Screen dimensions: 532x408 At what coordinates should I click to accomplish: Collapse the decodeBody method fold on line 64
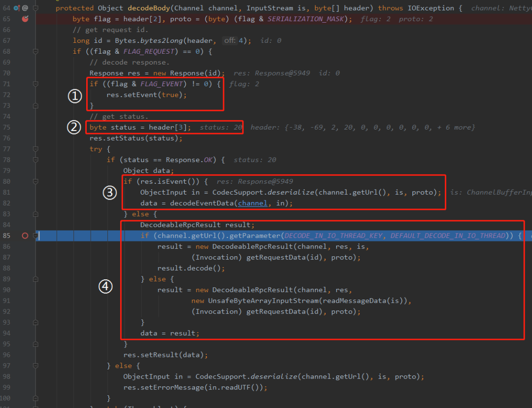coord(35,8)
